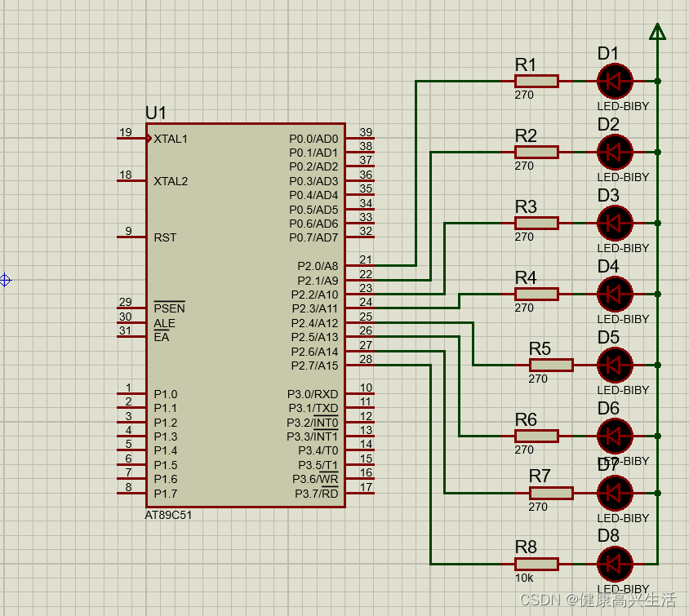Click the P3.1/TXD pin label
Image resolution: width=689 pixels, height=616 pixels.
tap(313, 408)
